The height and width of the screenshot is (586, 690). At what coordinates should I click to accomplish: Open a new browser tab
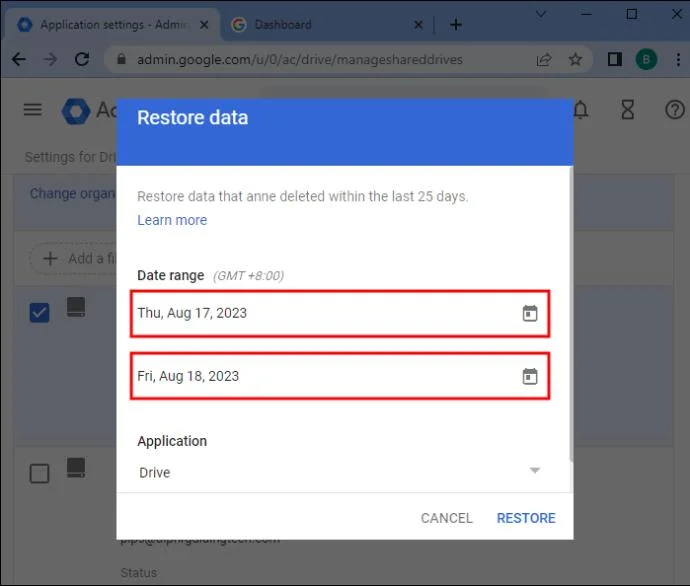tap(456, 24)
